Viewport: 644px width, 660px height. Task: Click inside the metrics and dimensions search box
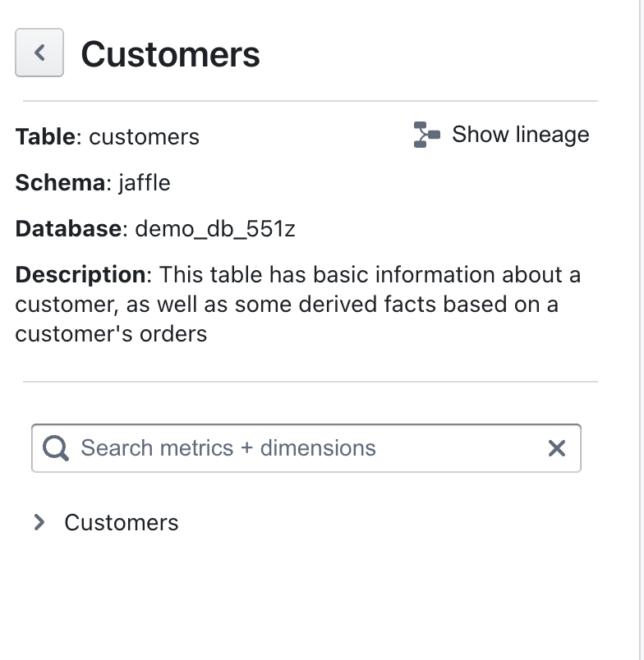[x=246, y=448]
